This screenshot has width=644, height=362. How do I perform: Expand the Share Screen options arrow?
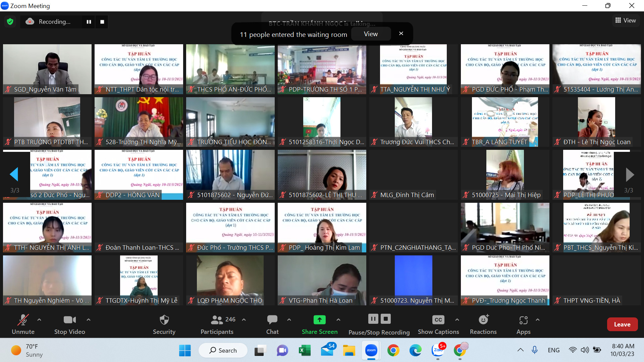pos(338,320)
